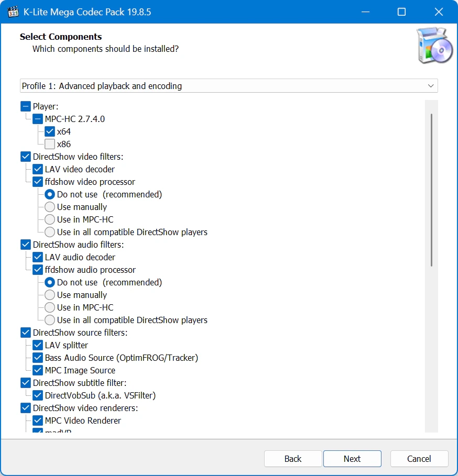The width and height of the screenshot is (458, 476).
Task: Click Next to continue installation
Action: click(x=352, y=459)
